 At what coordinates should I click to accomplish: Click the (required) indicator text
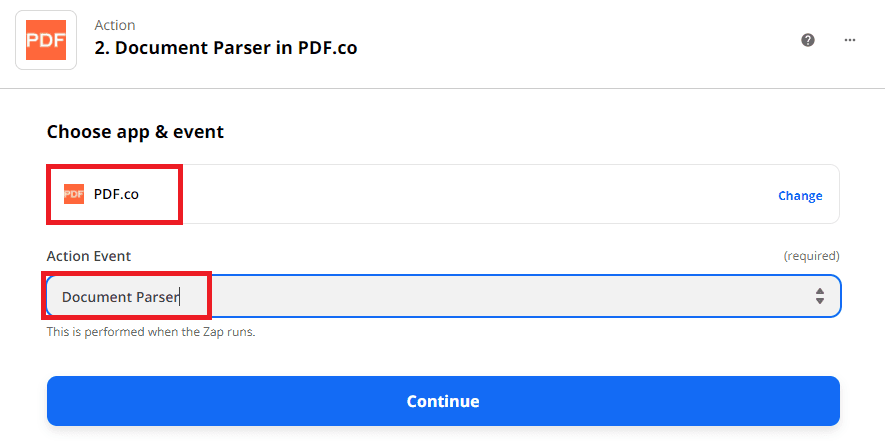pos(811,256)
